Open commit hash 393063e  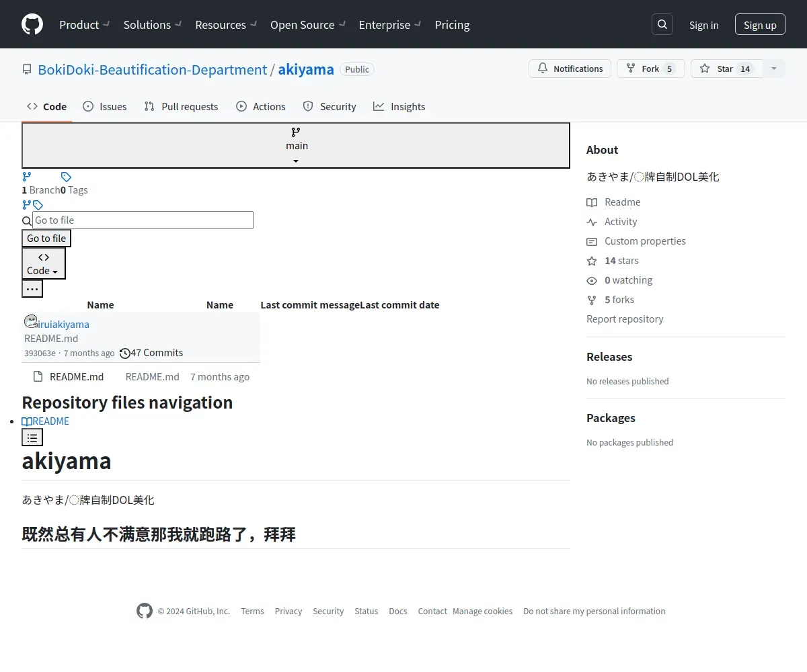tap(40, 353)
